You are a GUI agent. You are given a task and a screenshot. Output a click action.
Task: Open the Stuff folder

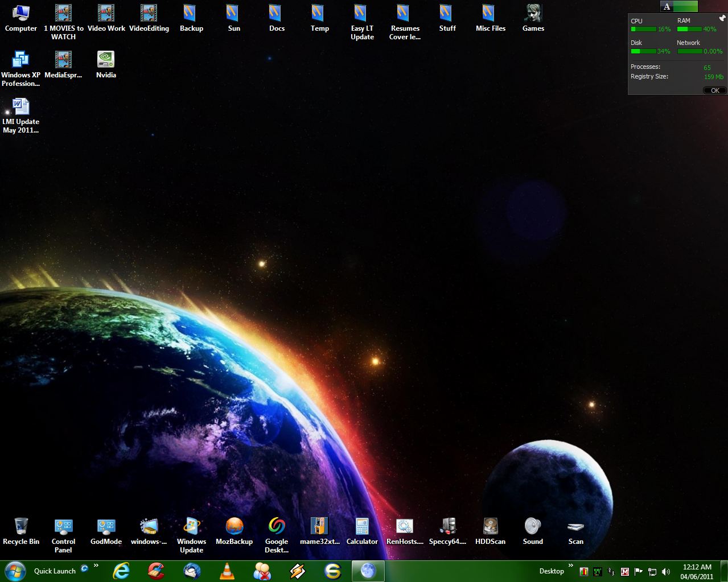tap(447, 18)
